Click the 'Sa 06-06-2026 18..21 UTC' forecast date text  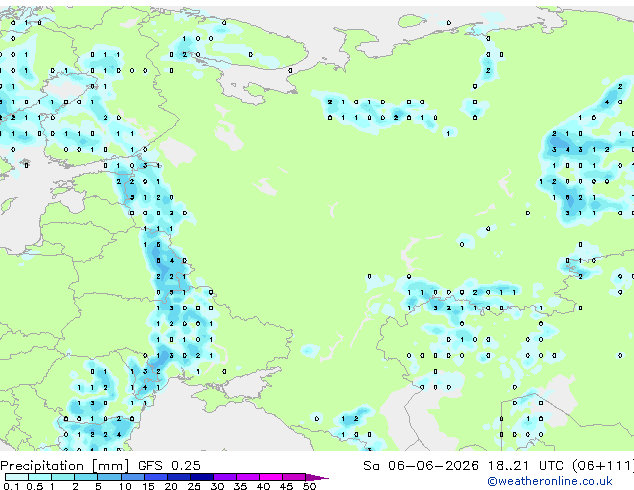coord(463,466)
